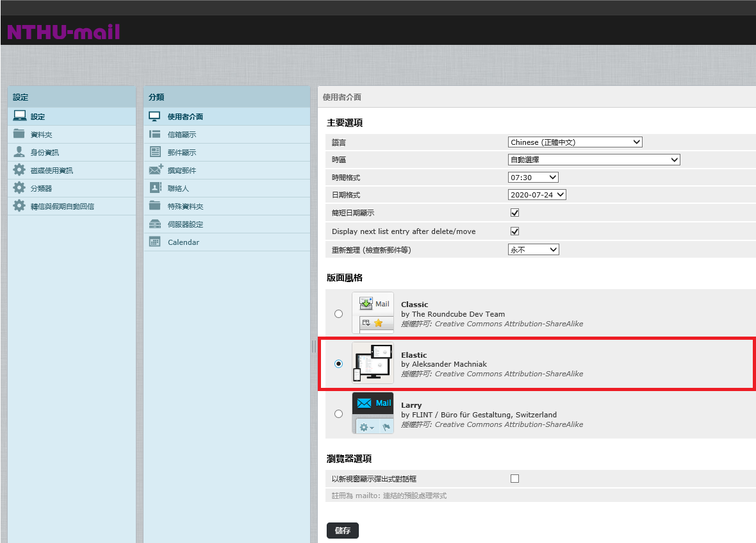Open 轉信與假期自動回信 in the settings menu
Viewport: 756px width, 543px height.
tap(62, 206)
